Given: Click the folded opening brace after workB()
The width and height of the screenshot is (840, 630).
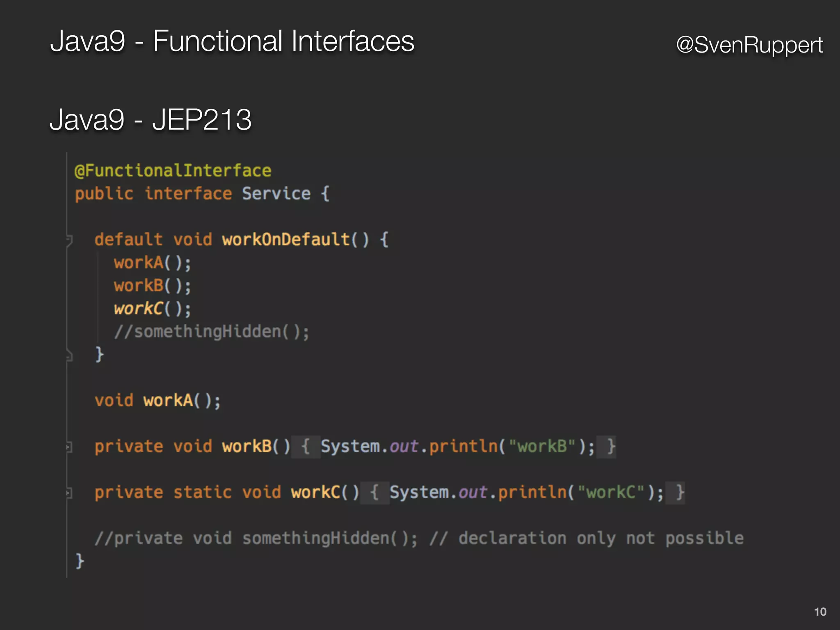Looking at the screenshot, I should [306, 447].
